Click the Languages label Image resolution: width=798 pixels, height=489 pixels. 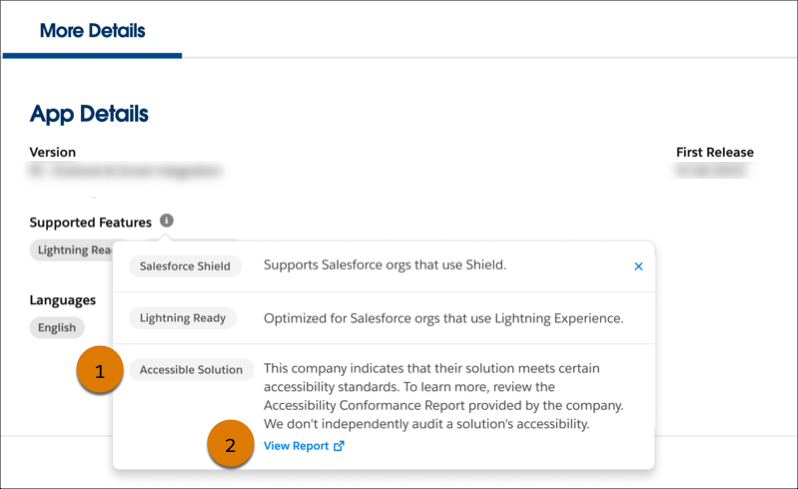coord(63,299)
